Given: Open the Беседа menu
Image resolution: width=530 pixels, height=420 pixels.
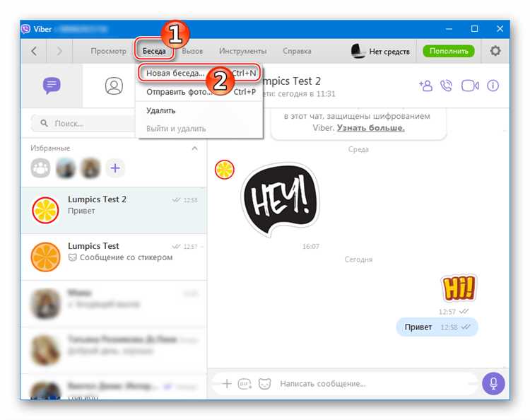Looking at the screenshot, I should coord(154,51).
